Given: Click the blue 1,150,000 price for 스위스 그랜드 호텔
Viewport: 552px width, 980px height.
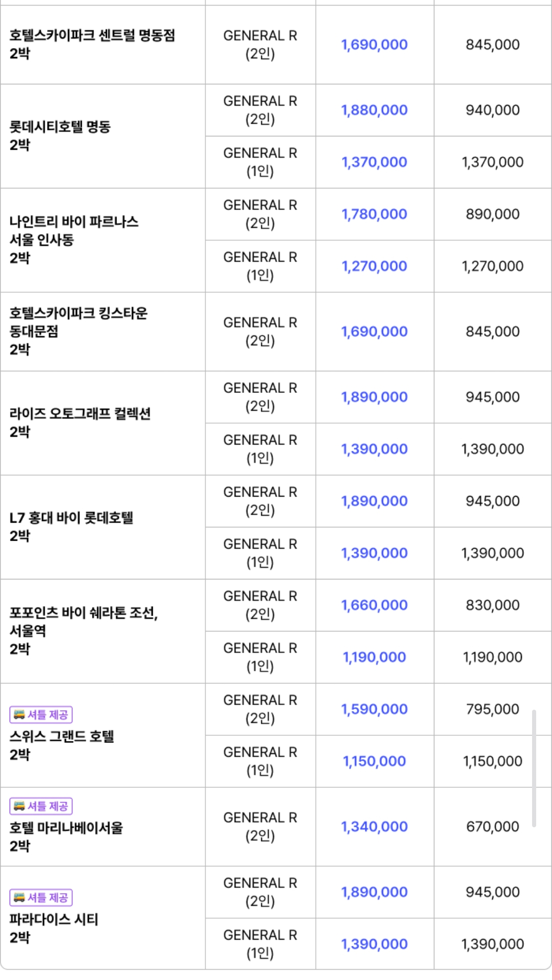Looking at the screenshot, I should click(374, 762).
